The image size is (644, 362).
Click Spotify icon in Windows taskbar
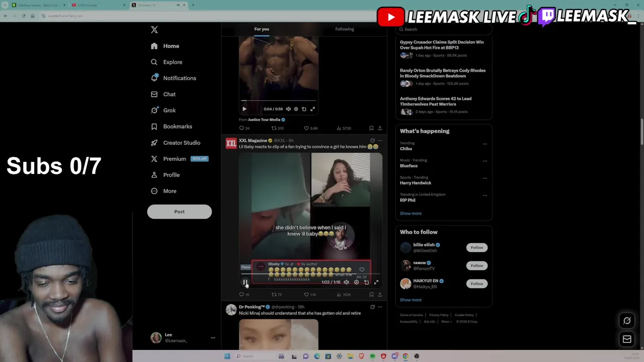[372, 356]
